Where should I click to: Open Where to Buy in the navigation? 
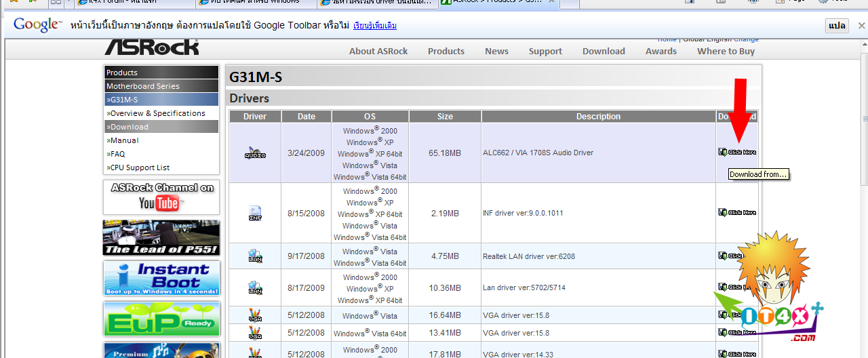(726, 52)
